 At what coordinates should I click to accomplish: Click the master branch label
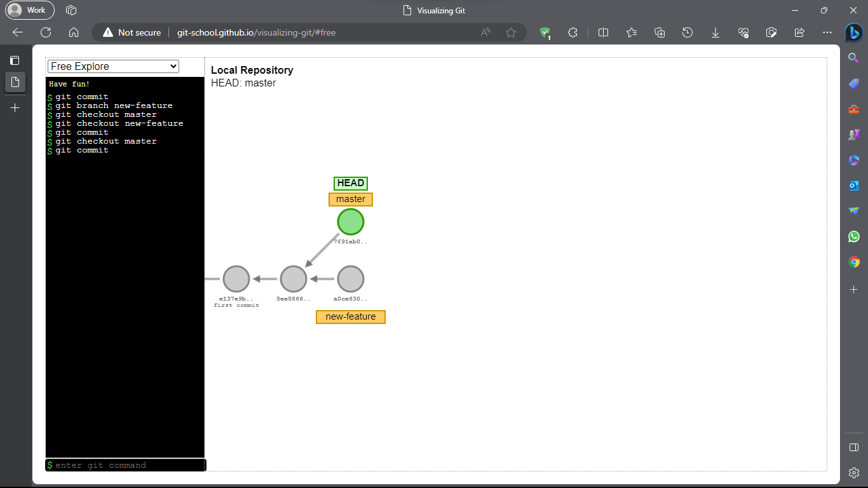point(350,199)
